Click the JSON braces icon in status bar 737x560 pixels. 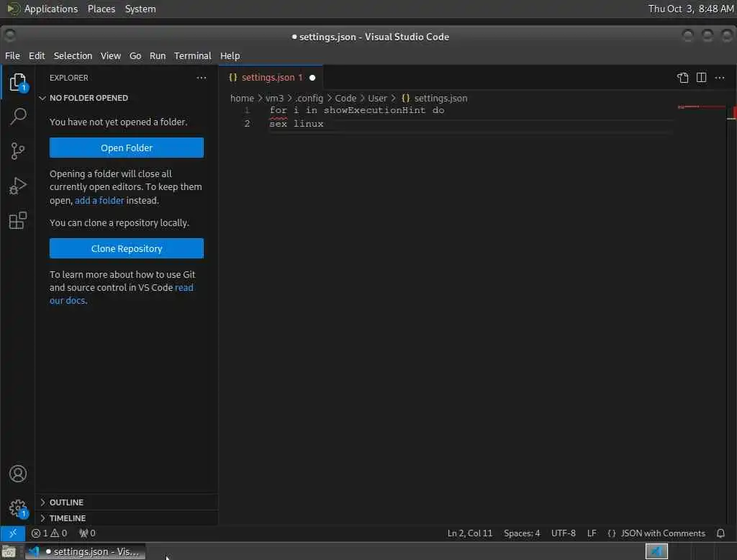coord(612,533)
